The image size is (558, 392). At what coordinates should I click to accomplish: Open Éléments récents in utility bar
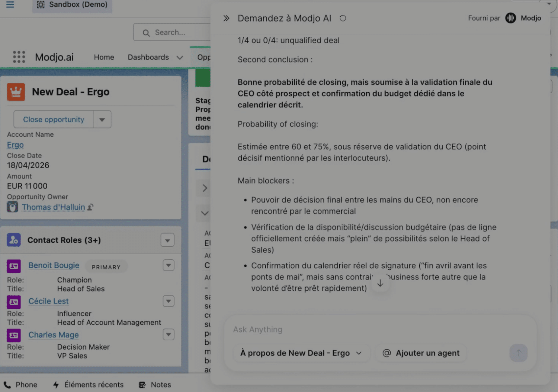click(88, 385)
